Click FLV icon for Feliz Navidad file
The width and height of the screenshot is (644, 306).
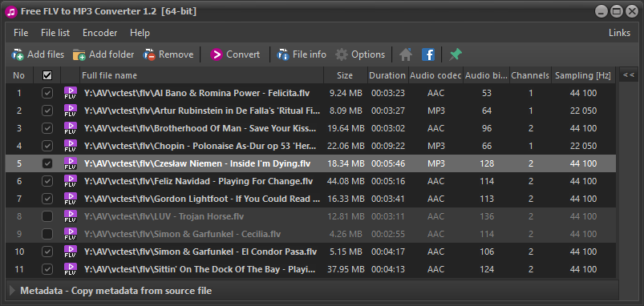[x=71, y=181]
